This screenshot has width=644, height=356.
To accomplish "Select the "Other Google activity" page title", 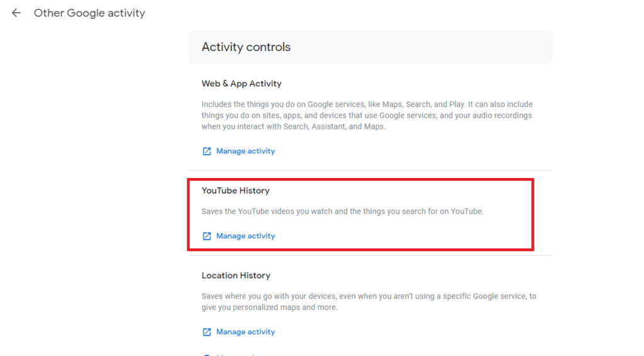I will (89, 13).
